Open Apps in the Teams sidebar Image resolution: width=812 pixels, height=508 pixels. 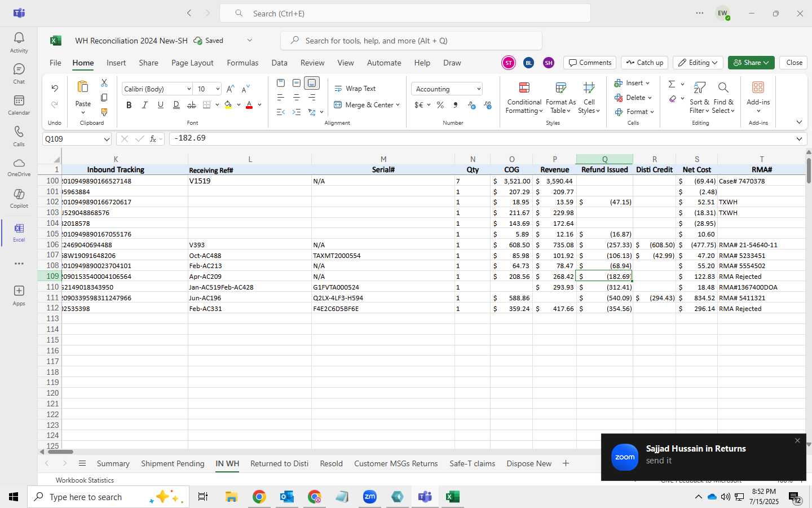[19, 295]
